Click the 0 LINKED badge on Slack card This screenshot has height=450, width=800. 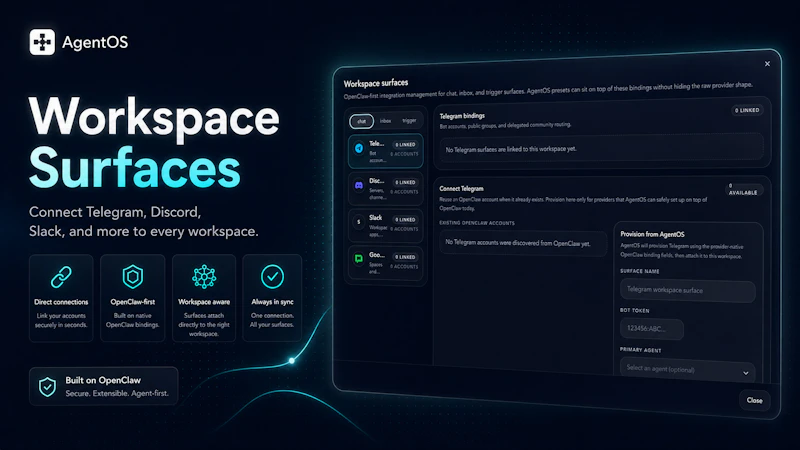tap(405, 219)
